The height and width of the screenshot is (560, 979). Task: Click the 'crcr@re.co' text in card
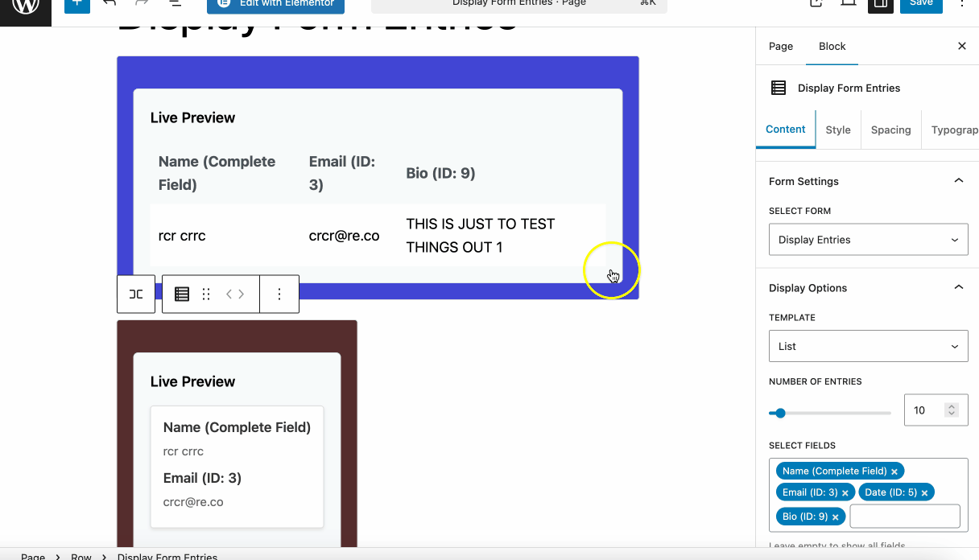pos(193,502)
